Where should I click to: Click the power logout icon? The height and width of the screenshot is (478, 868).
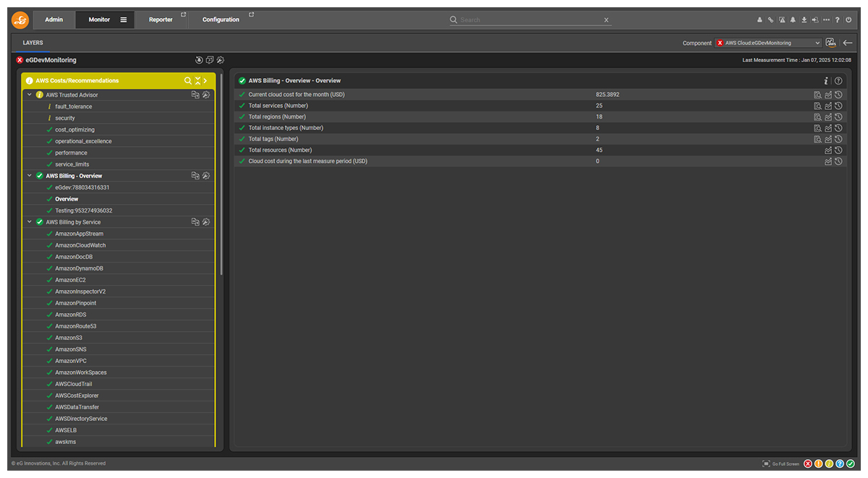tap(848, 20)
